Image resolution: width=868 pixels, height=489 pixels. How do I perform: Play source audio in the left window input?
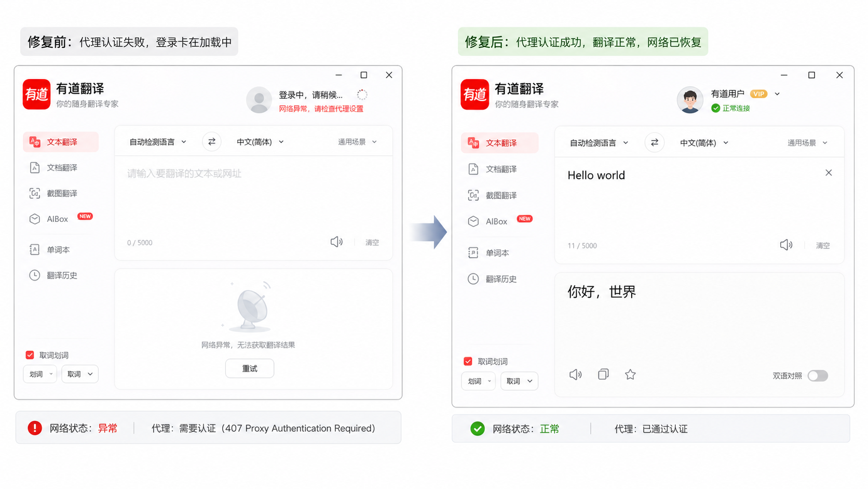click(x=336, y=242)
